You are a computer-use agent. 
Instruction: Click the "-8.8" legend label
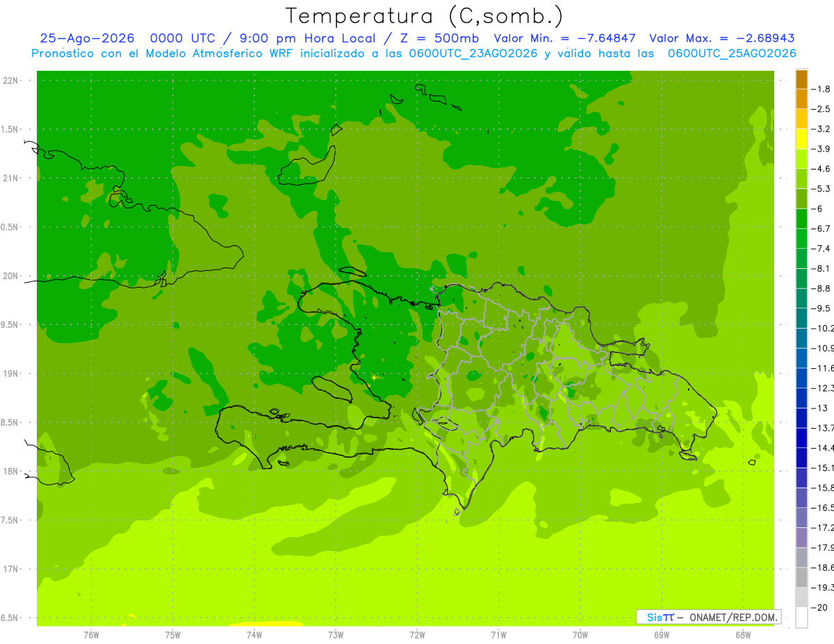pos(822,288)
